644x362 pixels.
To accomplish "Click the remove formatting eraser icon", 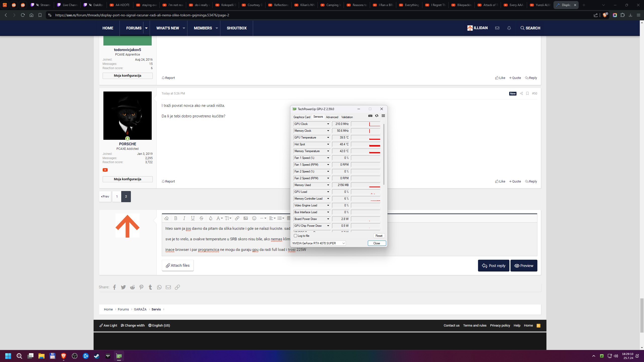I will (166, 218).
